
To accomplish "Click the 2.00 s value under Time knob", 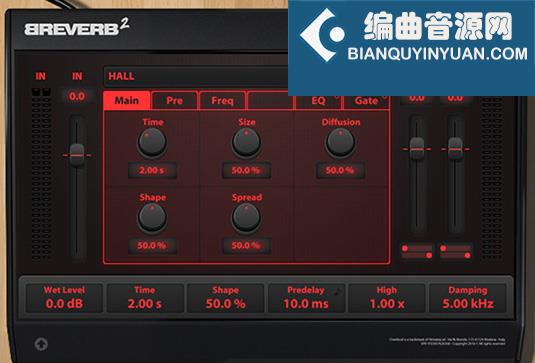I will [152, 170].
